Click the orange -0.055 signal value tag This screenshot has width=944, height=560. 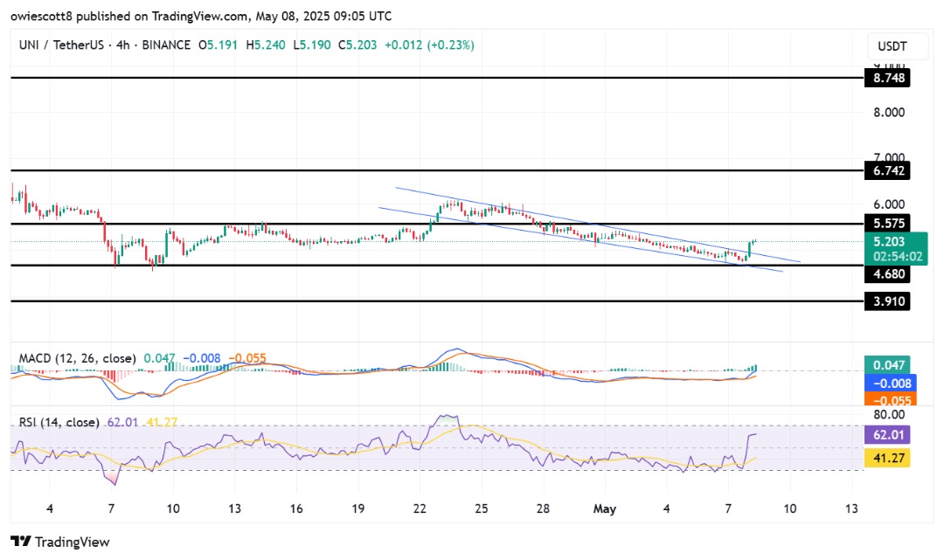click(x=886, y=400)
